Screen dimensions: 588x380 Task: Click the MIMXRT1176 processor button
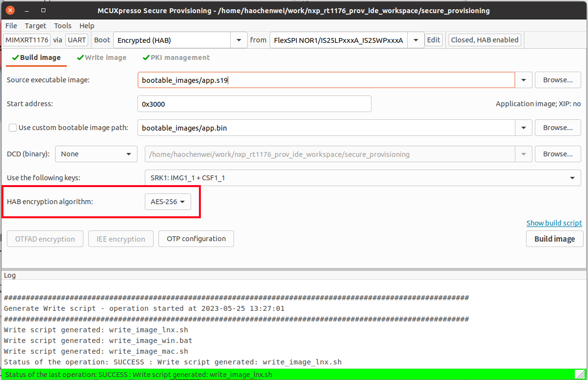pyautogui.click(x=27, y=40)
